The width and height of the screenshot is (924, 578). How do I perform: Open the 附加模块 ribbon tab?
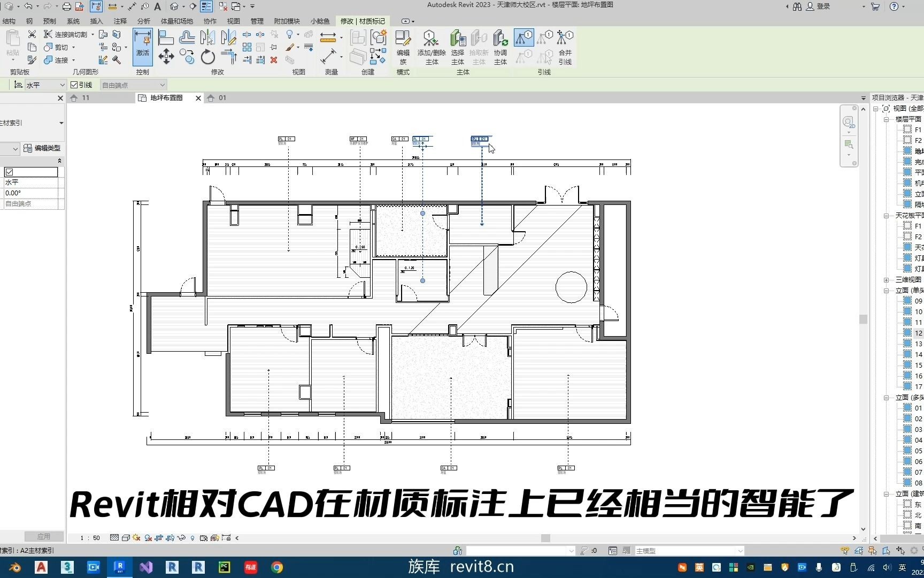click(287, 21)
